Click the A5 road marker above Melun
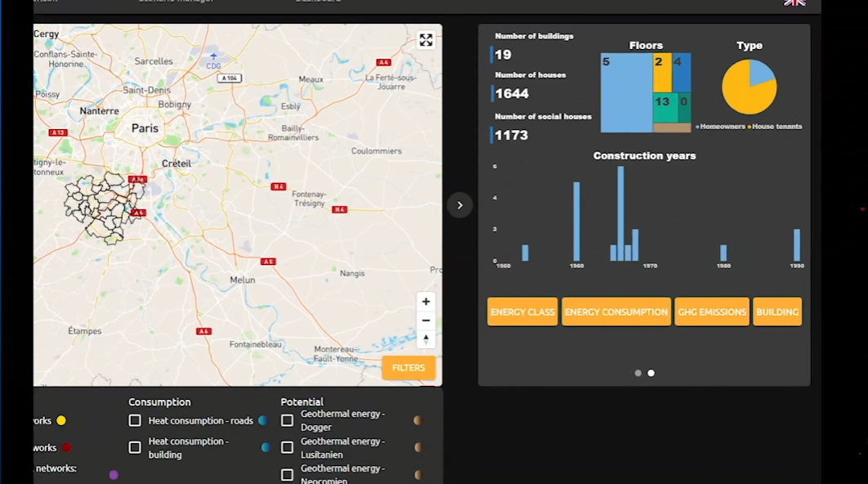This screenshot has width=868, height=484. point(267,262)
